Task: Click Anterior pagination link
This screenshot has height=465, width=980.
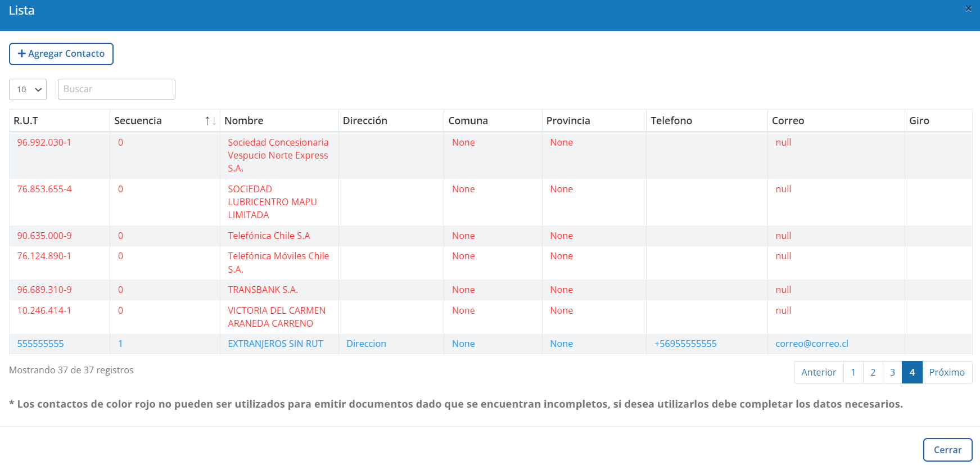Action: coord(818,372)
